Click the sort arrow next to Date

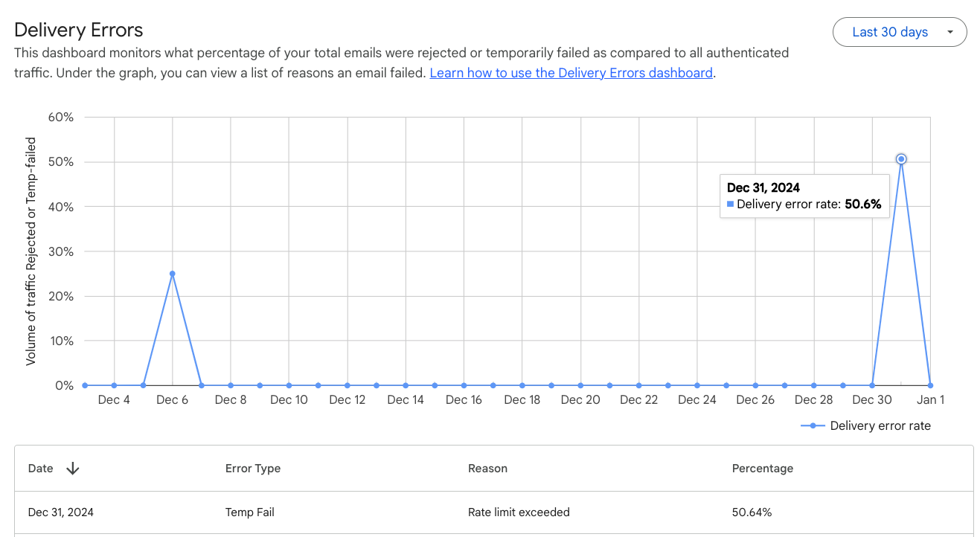73,469
